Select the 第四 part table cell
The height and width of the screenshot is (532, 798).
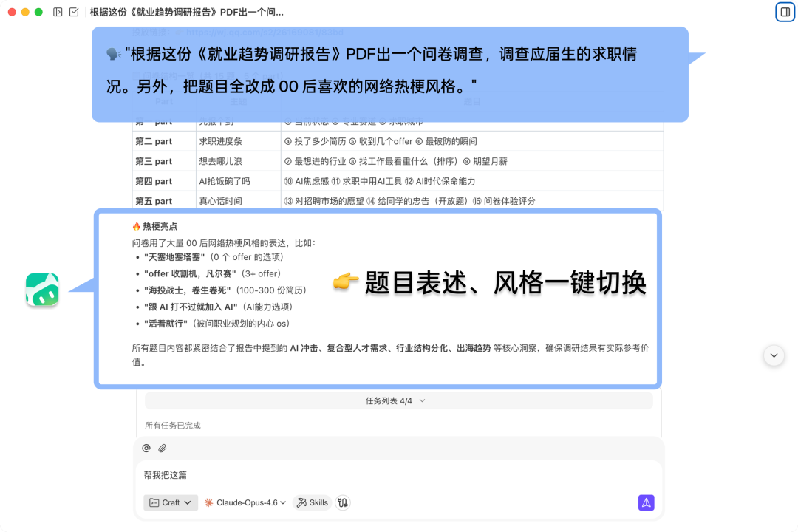[x=164, y=181]
